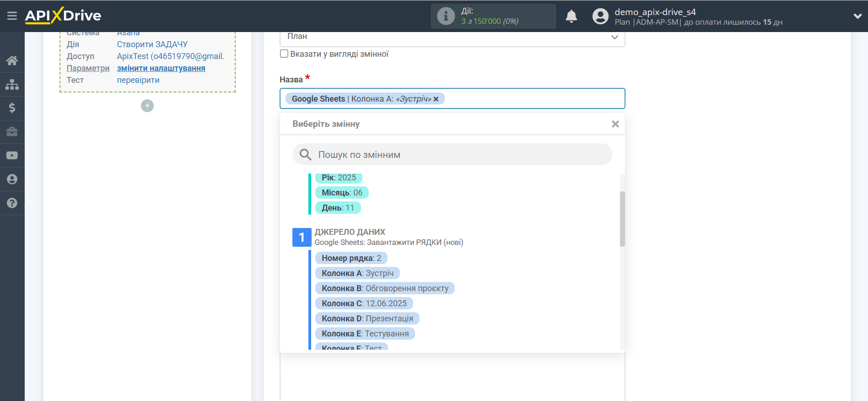
Task: Remove the Google Sheets Колонка A tag
Action: tap(436, 99)
